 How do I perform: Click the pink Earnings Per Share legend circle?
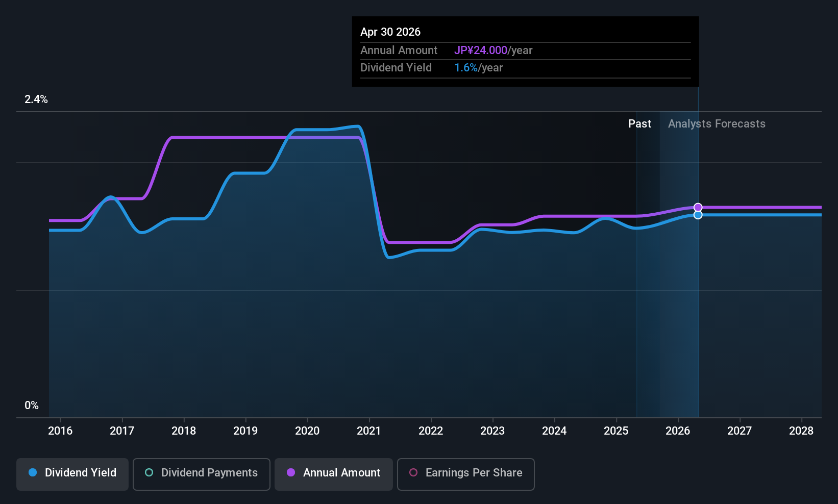pyautogui.click(x=413, y=472)
